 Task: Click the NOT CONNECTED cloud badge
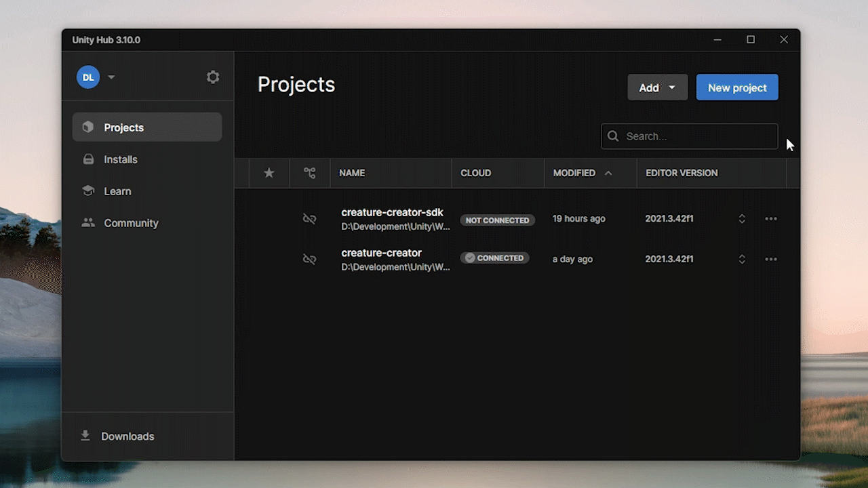[497, 220]
